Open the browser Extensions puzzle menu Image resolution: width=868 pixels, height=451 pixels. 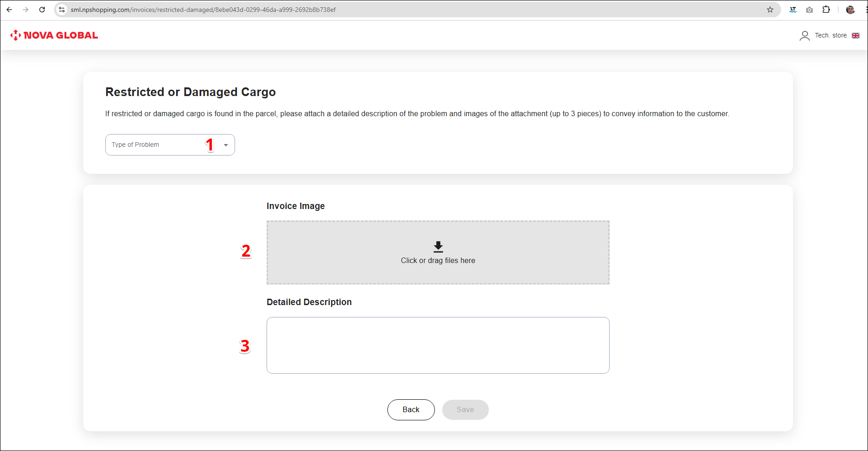click(826, 10)
